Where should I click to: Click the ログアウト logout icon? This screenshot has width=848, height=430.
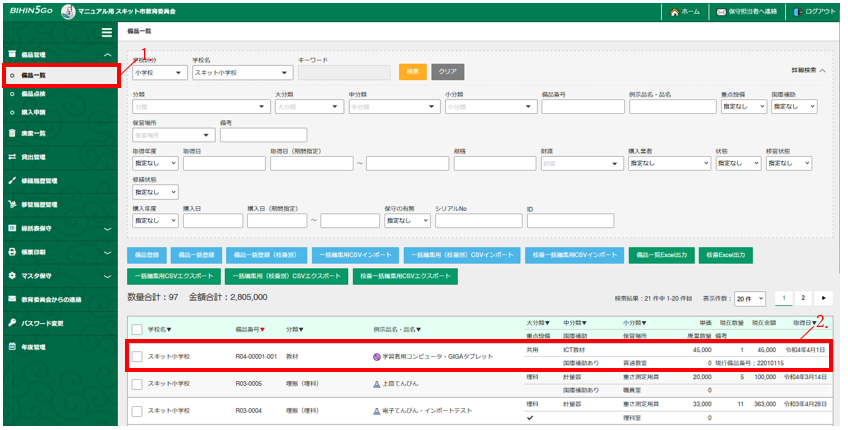click(797, 12)
